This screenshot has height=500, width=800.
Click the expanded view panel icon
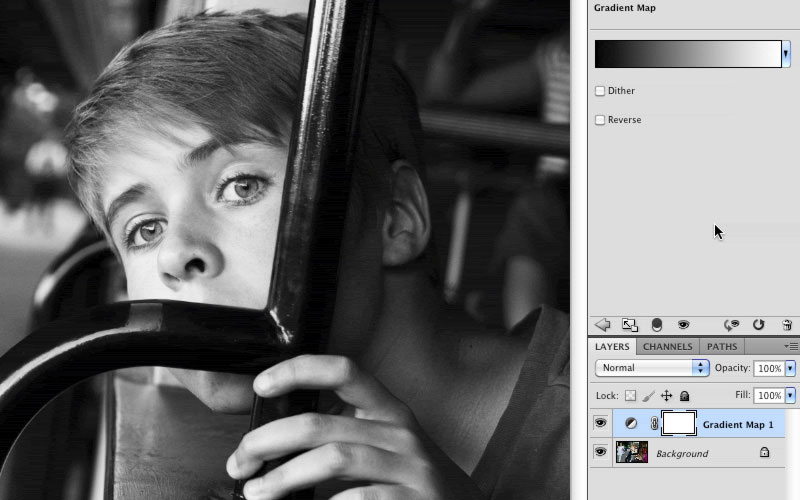pos(629,325)
